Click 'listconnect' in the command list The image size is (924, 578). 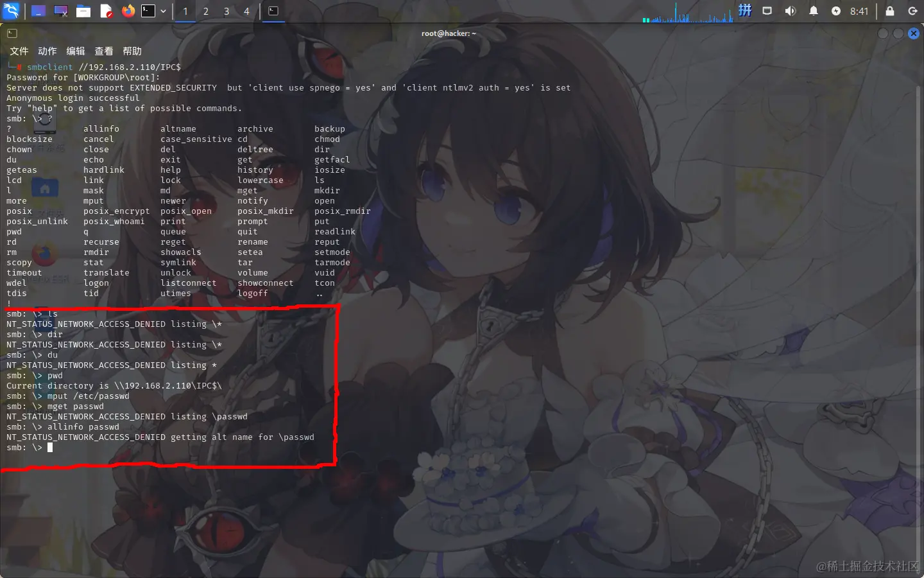(189, 283)
